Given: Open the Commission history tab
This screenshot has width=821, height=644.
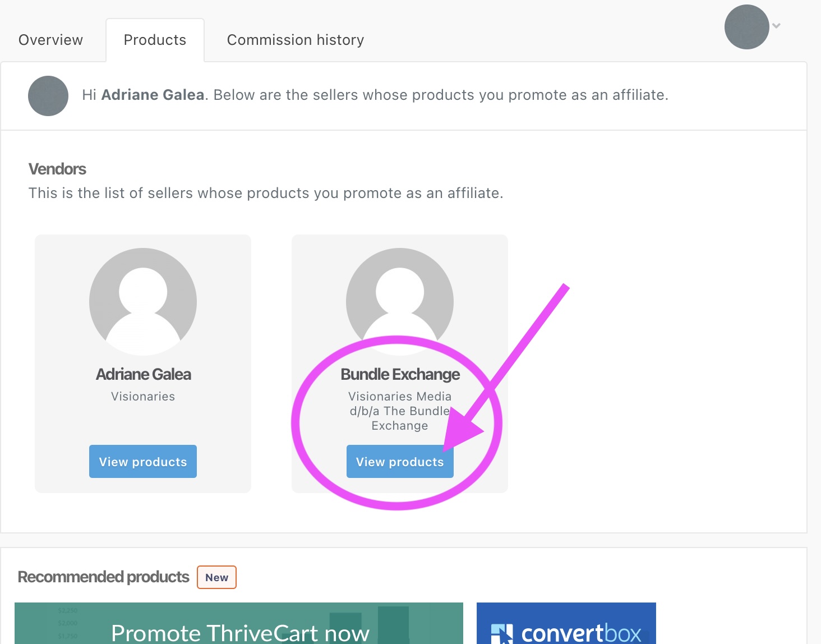Looking at the screenshot, I should [x=296, y=40].
